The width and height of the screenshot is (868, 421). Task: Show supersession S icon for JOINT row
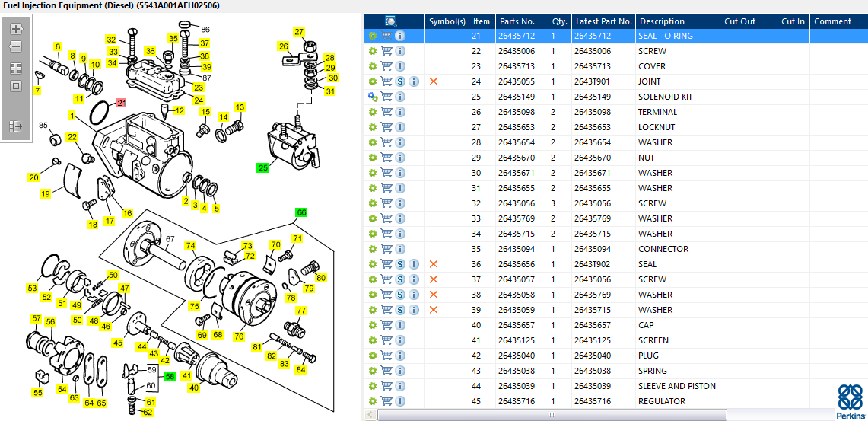401,81
